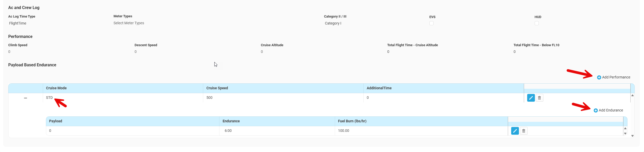
Task: Tick the HUD checkbox
Action: pyautogui.click(x=536, y=23)
